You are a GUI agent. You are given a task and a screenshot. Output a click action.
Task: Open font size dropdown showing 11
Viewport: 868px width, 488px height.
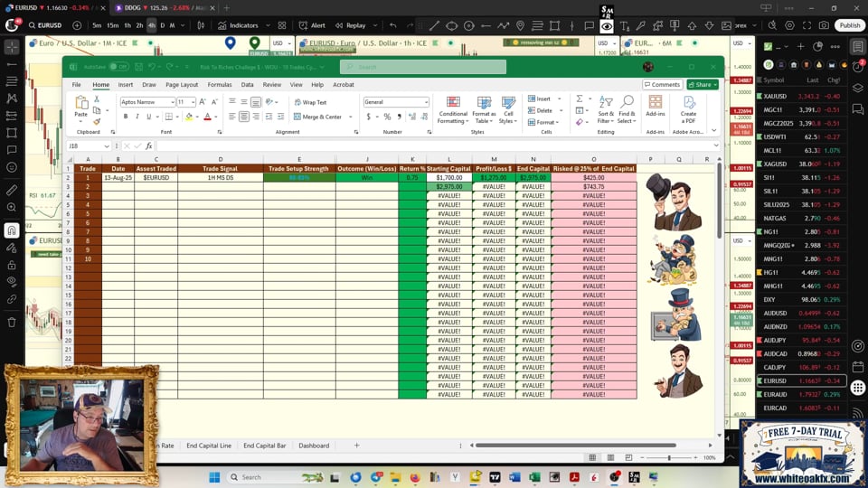coord(193,102)
